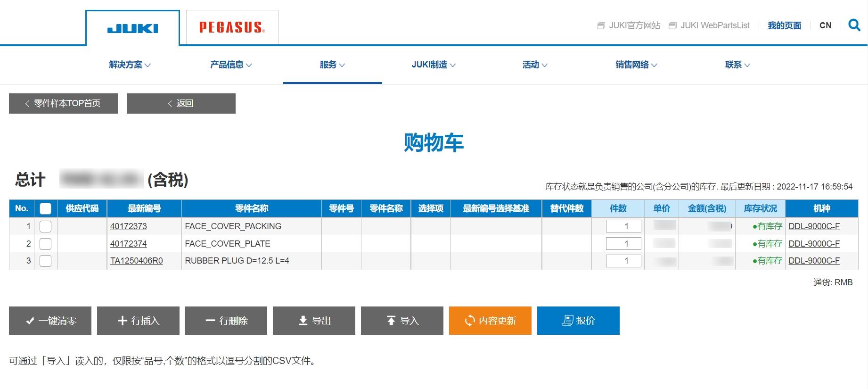The image size is (868, 389).
Task: Open the 产品信息 dropdown menu
Action: click(x=231, y=65)
